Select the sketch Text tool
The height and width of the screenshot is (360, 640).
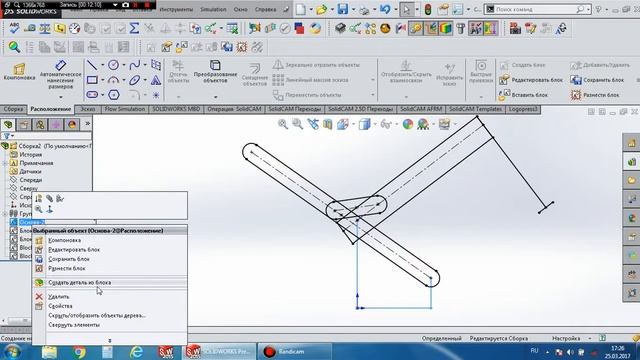(x=156, y=80)
